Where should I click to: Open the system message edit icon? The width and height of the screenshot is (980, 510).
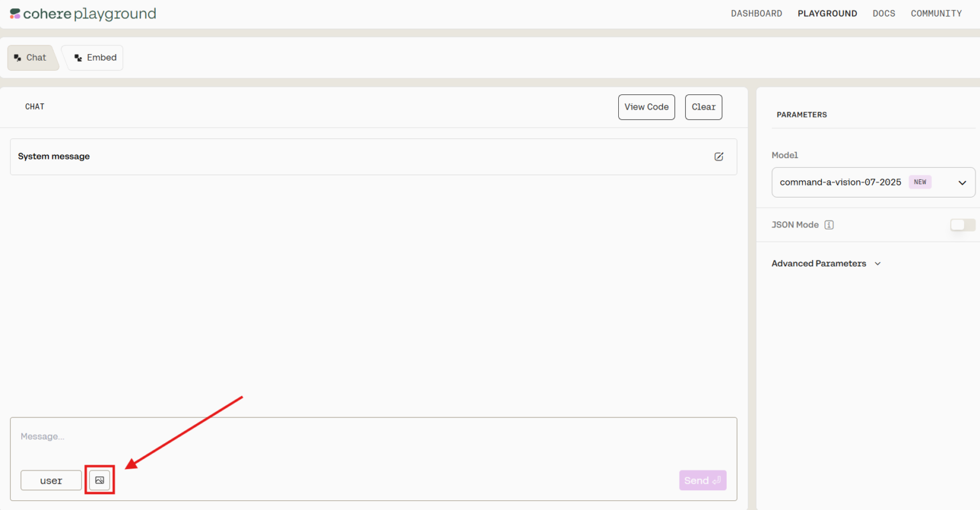click(x=719, y=156)
